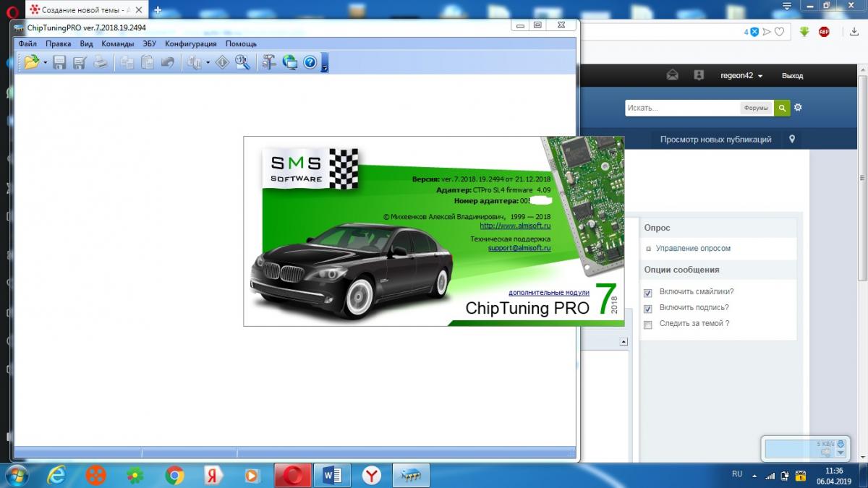Open the Управление опросом link
The width and height of the screenshot is (868, 488).
pyautogui.click(x=693, y=248)
